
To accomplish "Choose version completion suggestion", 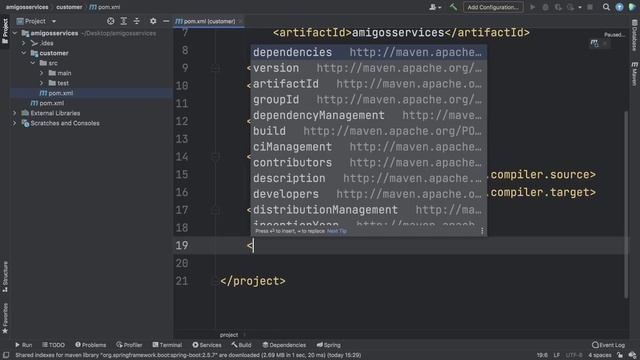I will coord(369,68).
